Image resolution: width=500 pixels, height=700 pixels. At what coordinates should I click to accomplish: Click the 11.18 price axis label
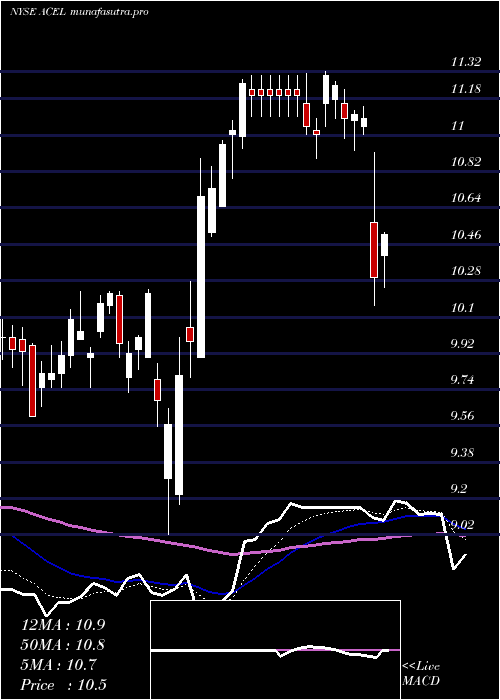click(x=466, y=89)
